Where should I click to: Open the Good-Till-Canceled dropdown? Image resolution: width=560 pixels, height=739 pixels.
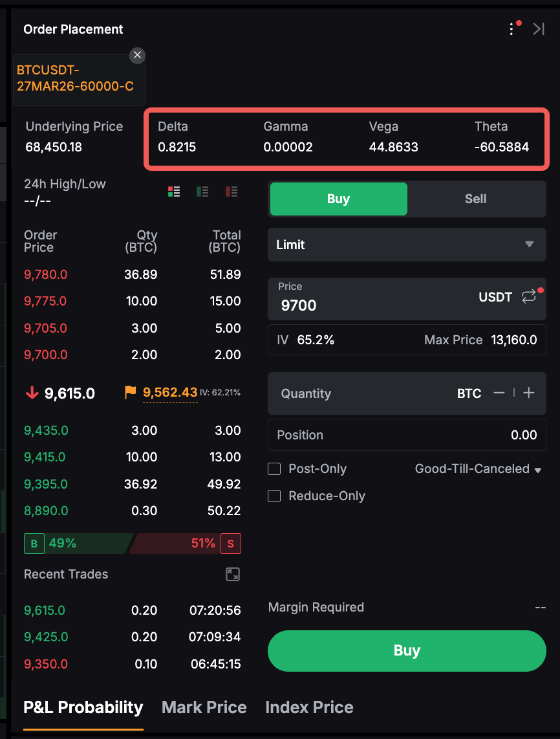point(478,469)
